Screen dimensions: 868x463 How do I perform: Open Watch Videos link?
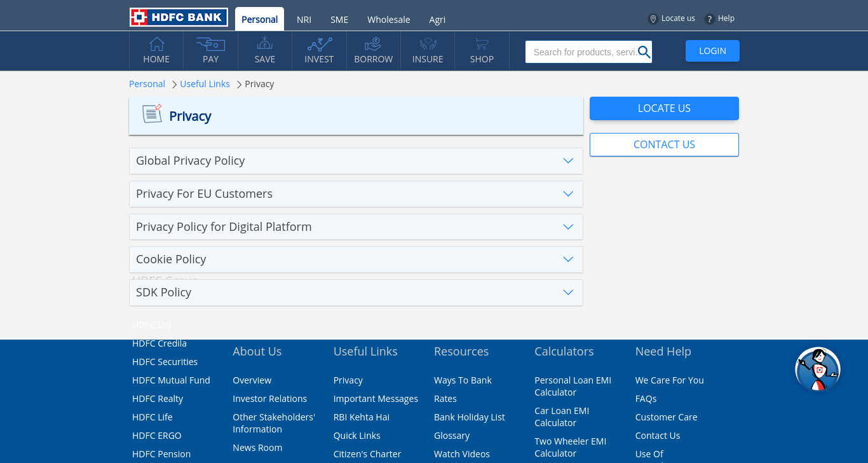pos(462,454)
